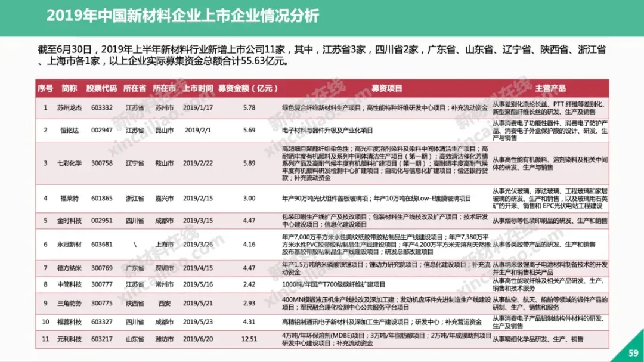644x362 pixels.
Task: Click stock code 603681 for 永冠新材
Action: [101, 245]
